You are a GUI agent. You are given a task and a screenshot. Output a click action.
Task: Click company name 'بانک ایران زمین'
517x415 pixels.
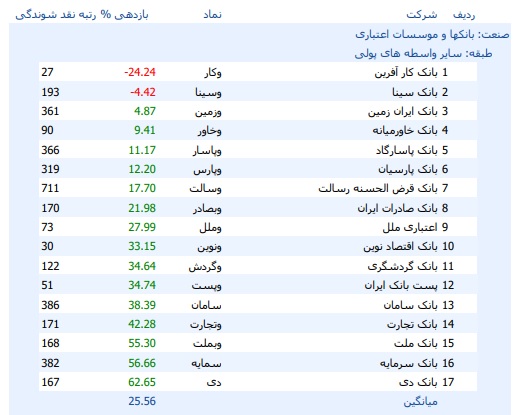402,111
